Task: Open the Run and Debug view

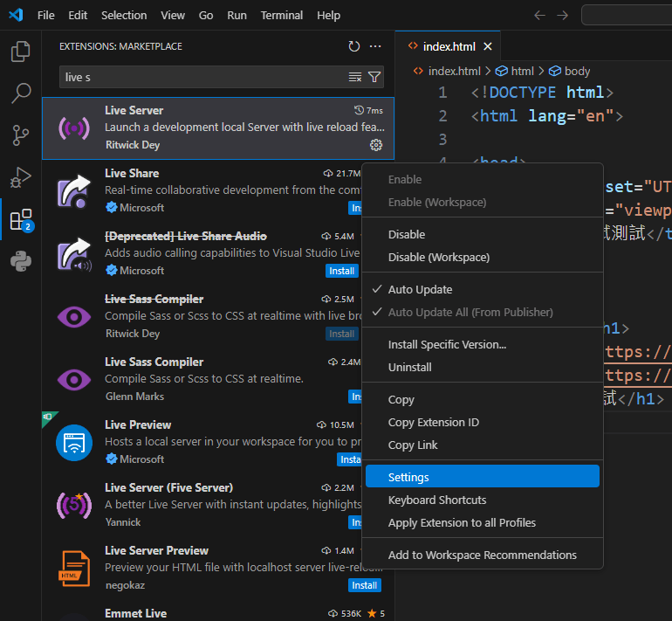Action: click(21, 177)
